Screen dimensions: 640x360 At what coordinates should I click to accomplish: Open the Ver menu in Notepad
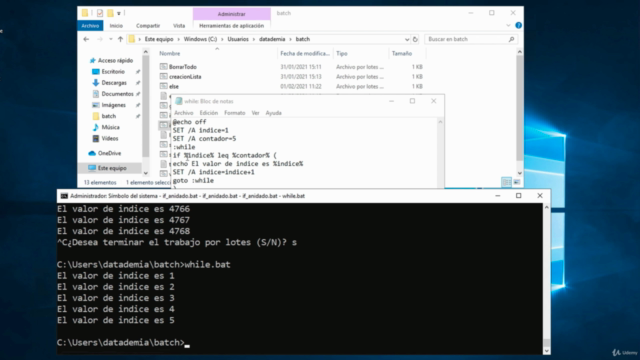[256, 113]
